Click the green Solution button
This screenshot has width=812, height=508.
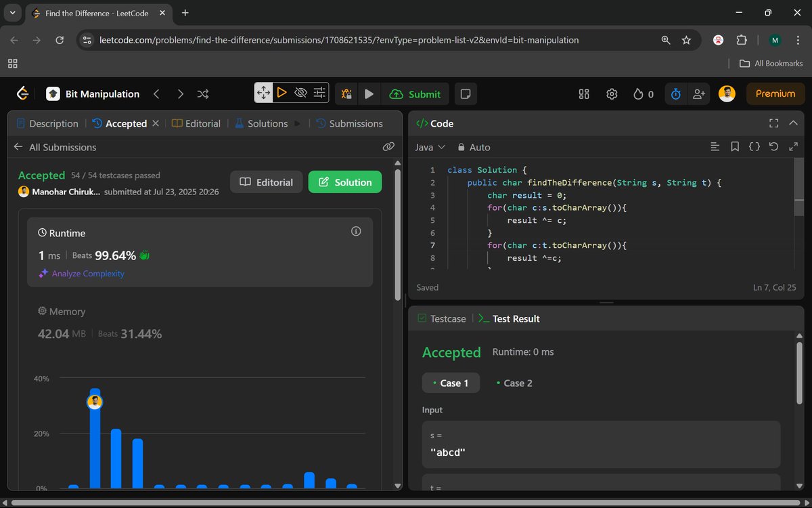click(345, 182)
